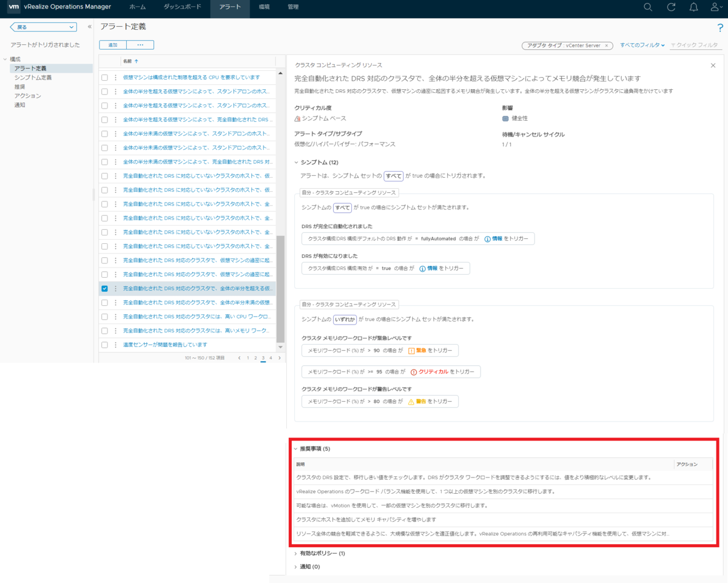This screenshot has height=583, width=728.
Task: Open the global search magnifier icon
Action: click(648, 7)
